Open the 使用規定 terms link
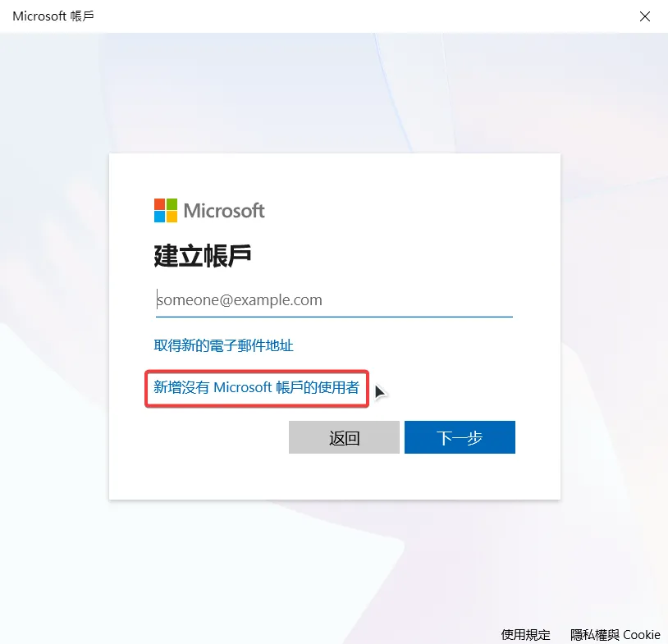 click(x=526, y=635)
